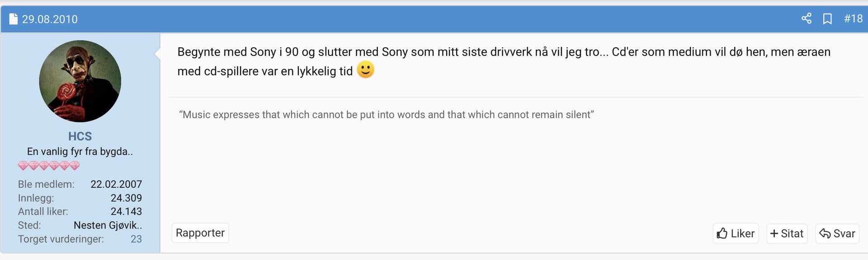Screen dimensions: 868x260
Task: Click the smiley emoji in the post
Action: [365, 70]
